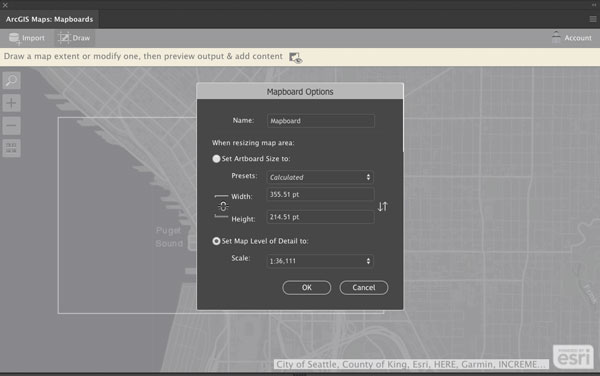Click the Puget Sound map label

pyautogui.click(x=169, y=237)
